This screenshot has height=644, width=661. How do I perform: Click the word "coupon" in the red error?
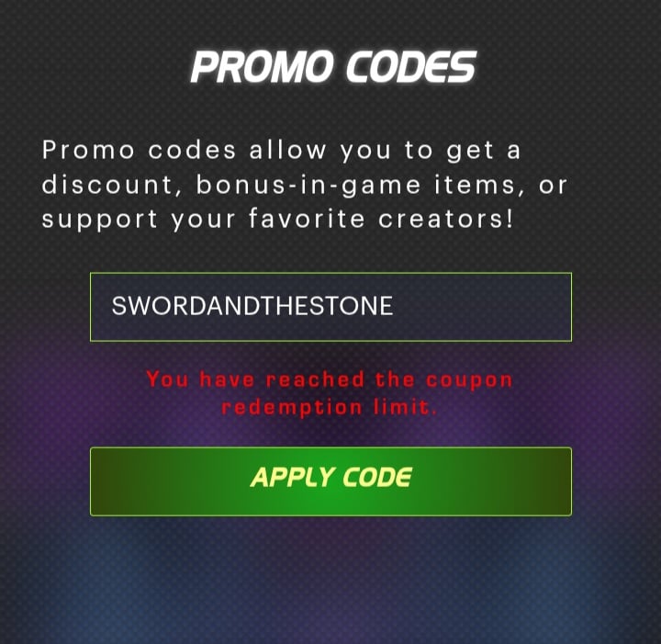[469, 380]
